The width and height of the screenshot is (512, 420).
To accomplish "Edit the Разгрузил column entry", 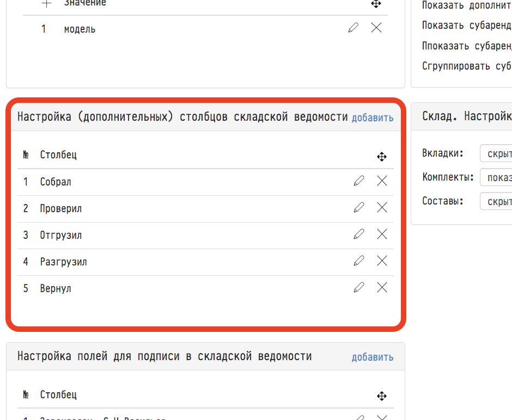I will click(358, 261).
